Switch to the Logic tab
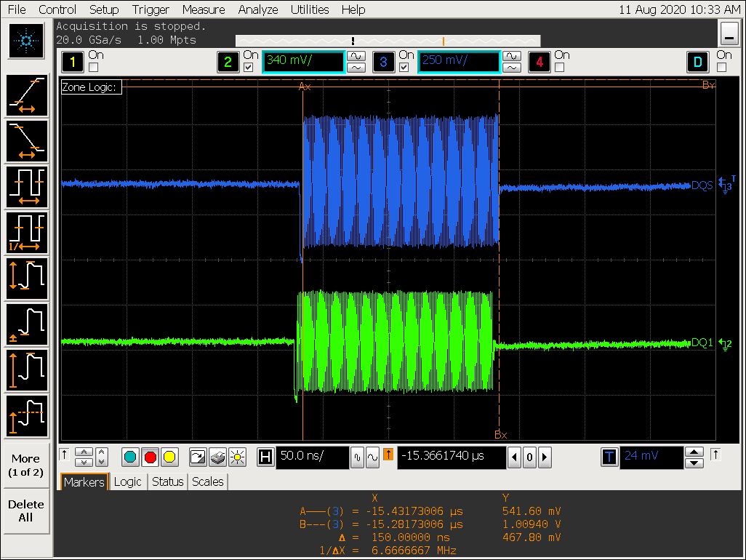 pyautogui.click(x=128, y=482)
